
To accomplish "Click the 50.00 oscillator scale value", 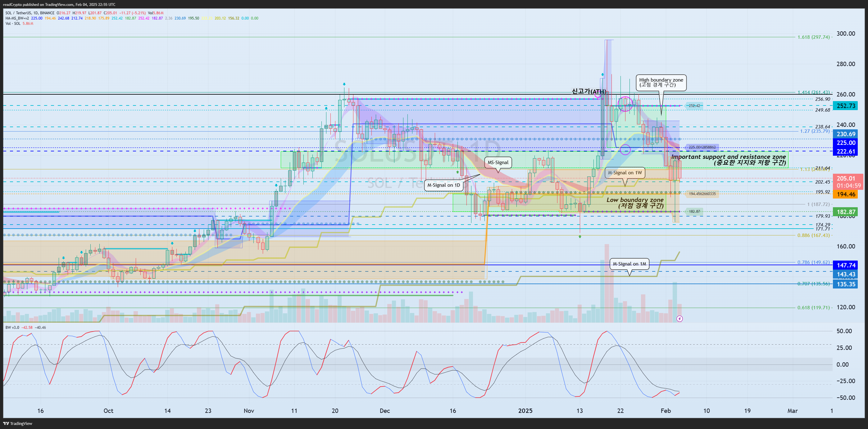I will [x=844, y=331].
